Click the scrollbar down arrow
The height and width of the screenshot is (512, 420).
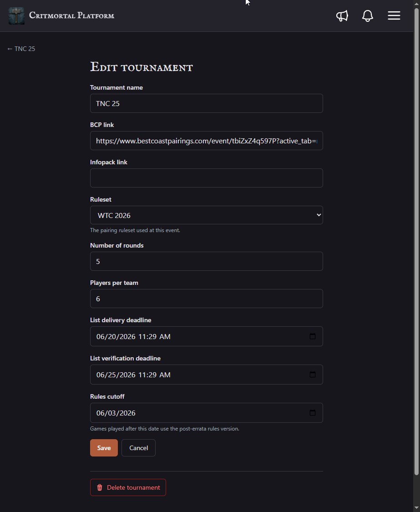(416, 508)
